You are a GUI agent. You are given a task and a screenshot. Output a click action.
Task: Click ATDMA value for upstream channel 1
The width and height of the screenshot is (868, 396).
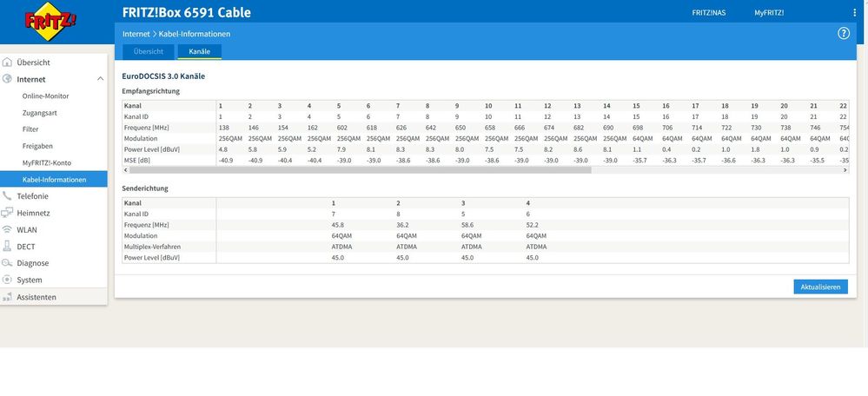click(341, 247)
